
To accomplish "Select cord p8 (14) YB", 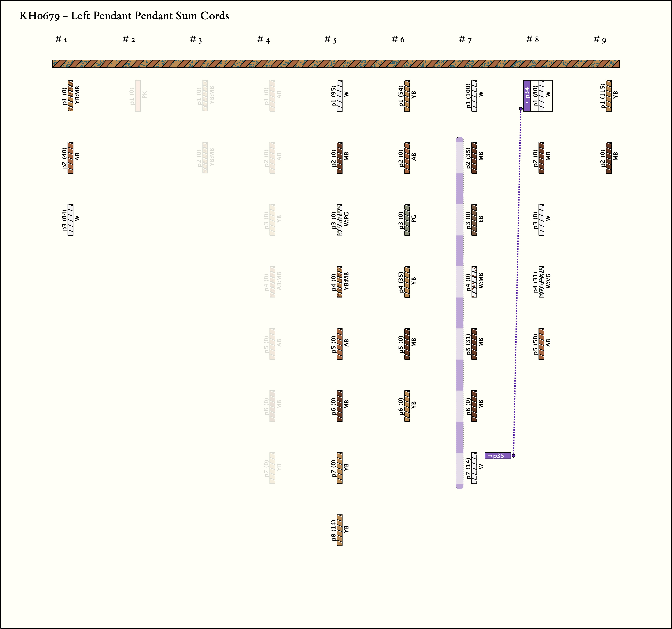I will pos(339,530).
